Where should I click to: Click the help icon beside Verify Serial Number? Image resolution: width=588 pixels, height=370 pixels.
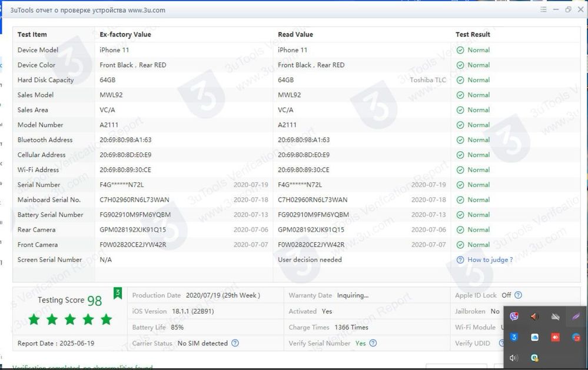coord(373,343)
